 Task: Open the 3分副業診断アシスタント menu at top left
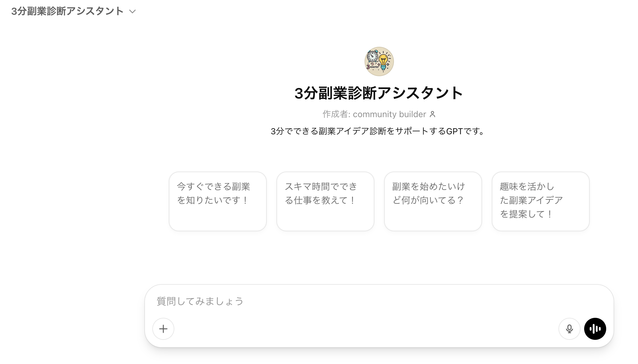coord(73,11)
